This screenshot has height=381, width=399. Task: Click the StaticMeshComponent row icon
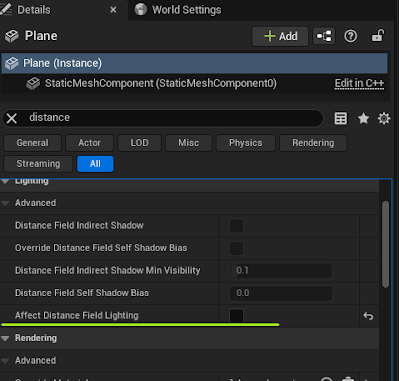(33, 83)
